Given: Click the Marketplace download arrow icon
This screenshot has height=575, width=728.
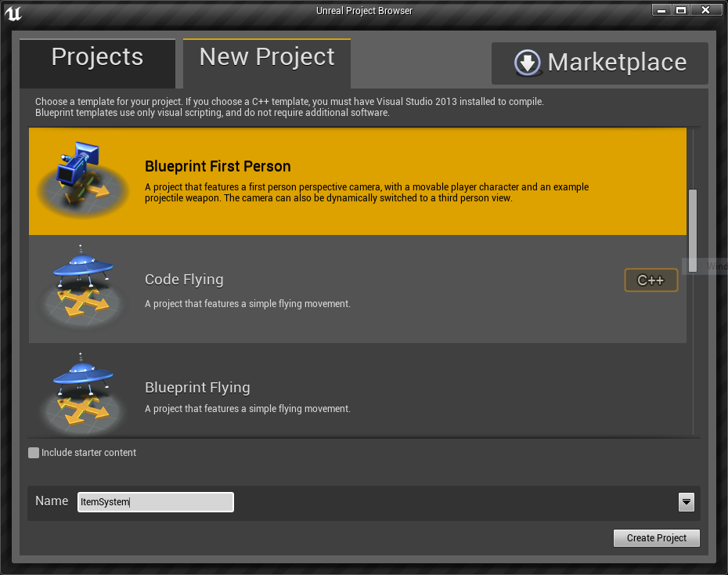Looking at the screenshot, I should pos(528,62).
